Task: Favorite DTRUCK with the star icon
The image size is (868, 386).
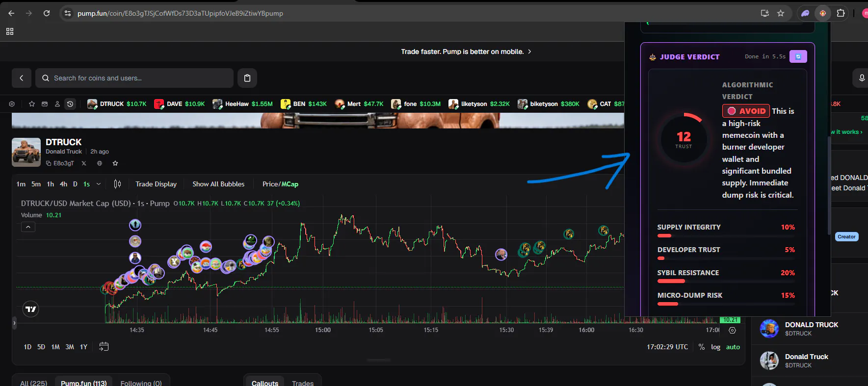Action: (115, 163)
